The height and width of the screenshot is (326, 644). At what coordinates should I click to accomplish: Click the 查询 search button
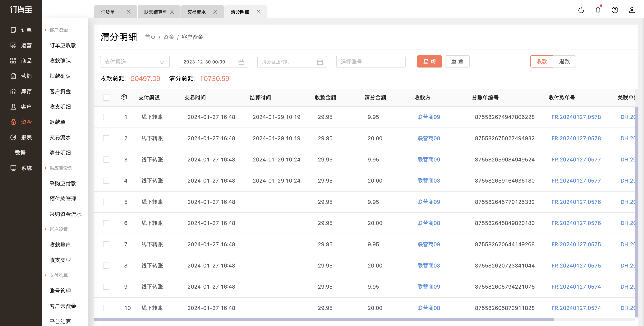(429, 61)
